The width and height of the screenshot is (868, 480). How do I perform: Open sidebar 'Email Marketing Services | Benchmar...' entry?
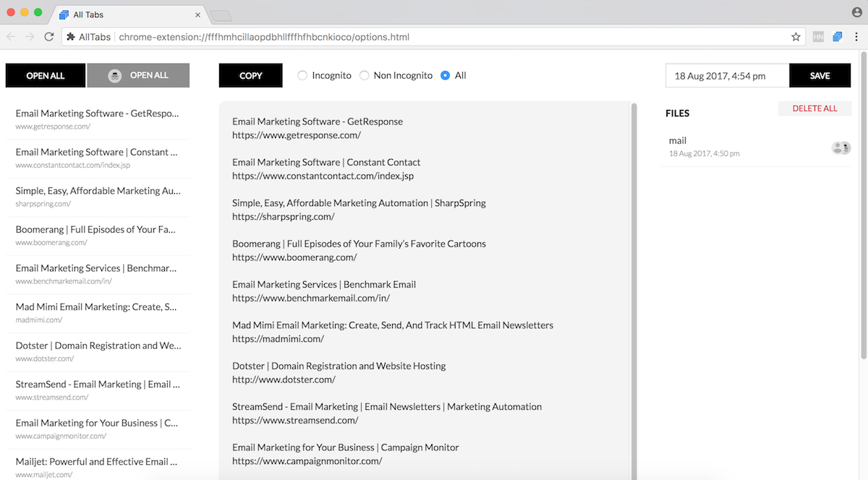pos(98,274)
